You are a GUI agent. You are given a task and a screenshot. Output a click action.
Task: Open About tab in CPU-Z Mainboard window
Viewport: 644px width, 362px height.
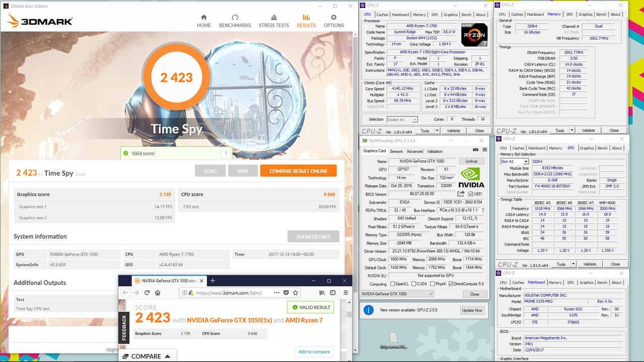(x=616, y=283)
